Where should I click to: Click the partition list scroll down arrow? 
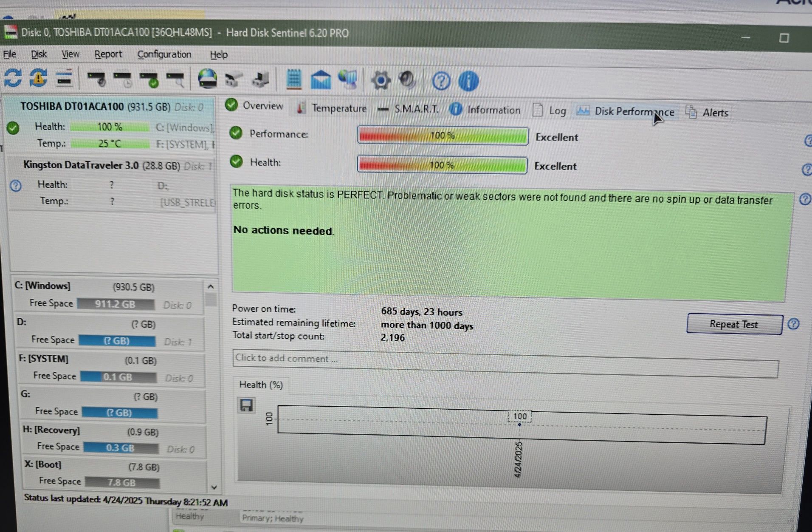click(214, 487)
